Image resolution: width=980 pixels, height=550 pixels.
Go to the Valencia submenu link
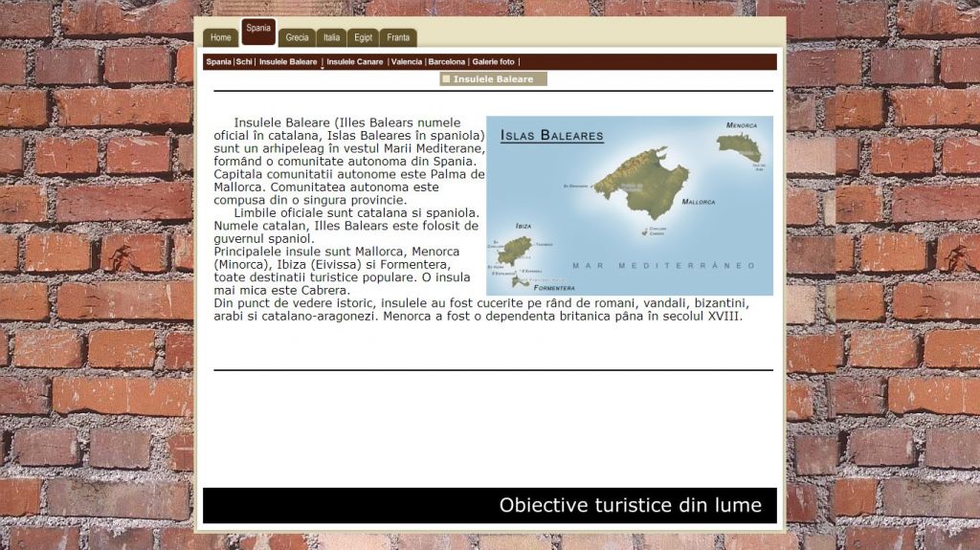coord(407,62)
